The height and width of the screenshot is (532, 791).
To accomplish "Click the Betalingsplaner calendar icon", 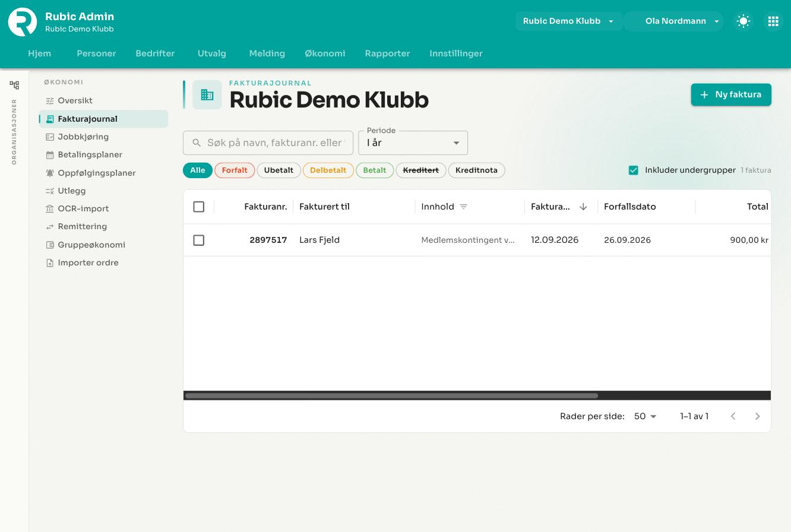I will pos(50,155).
